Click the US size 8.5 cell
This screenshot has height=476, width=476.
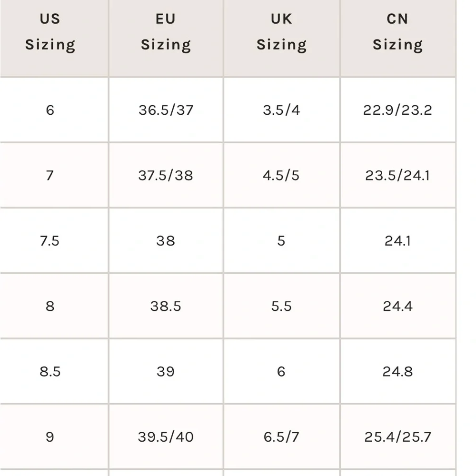point(50,371)
